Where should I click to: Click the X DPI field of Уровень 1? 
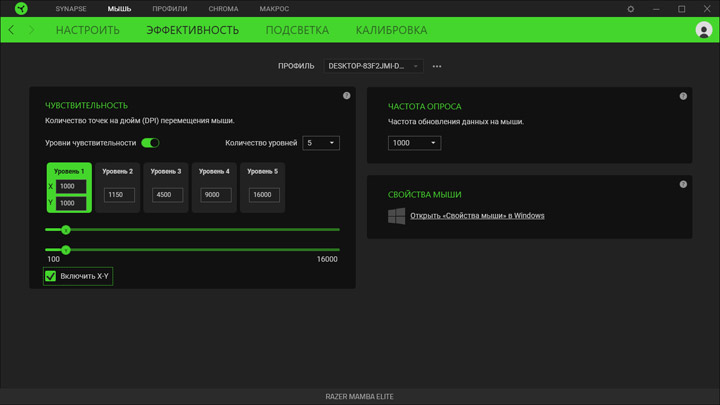71,186
